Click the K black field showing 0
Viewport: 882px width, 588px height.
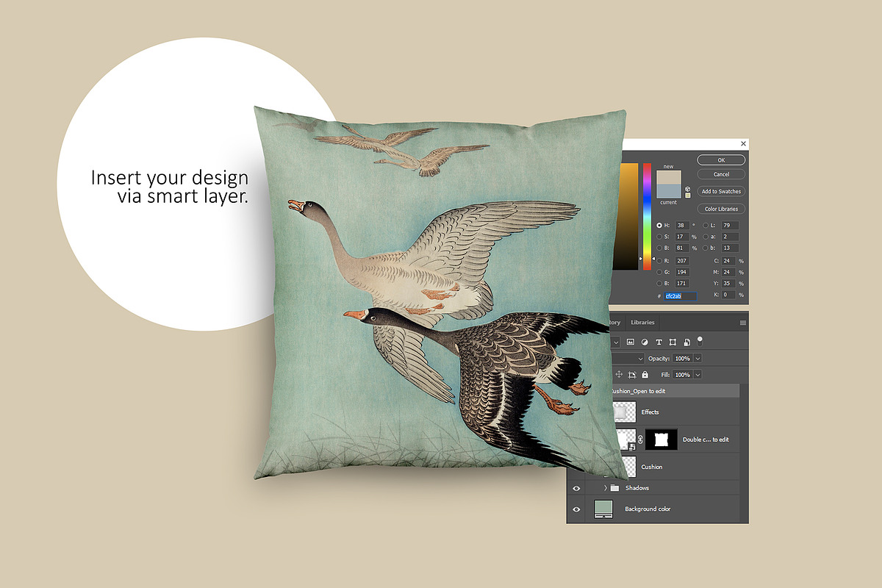[x=728, y=295]
